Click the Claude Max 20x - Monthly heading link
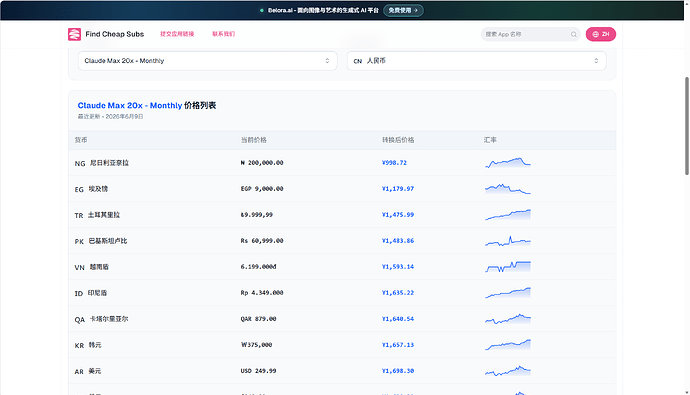The height and width of the screenshot is (395, 690). [130, 106]
